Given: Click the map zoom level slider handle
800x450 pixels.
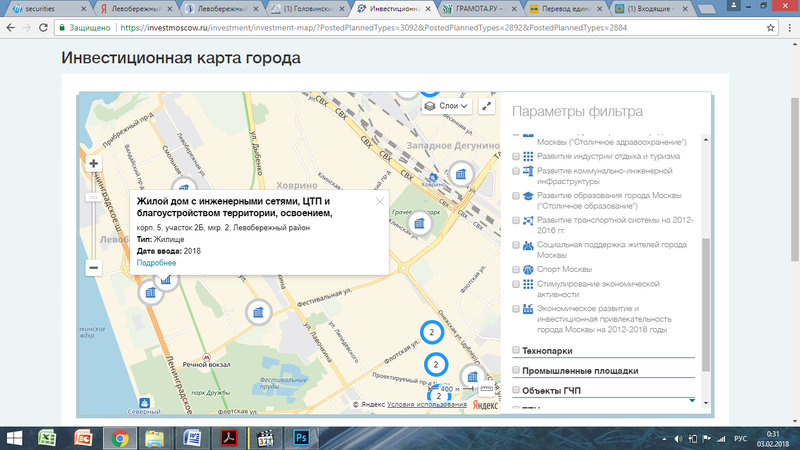Looking at the screenshot, I should [93, 198].
